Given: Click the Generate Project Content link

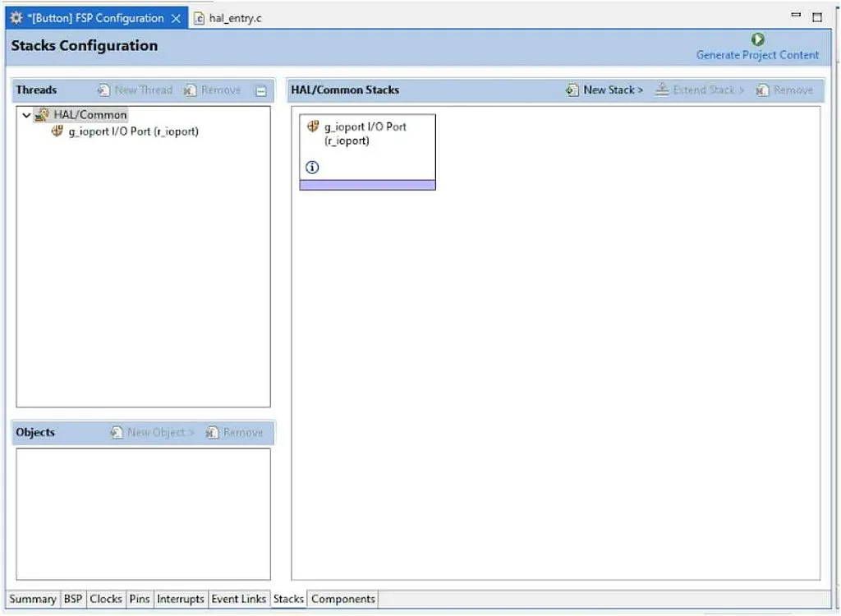Looking at the screenshot, I should coord(756,55).
